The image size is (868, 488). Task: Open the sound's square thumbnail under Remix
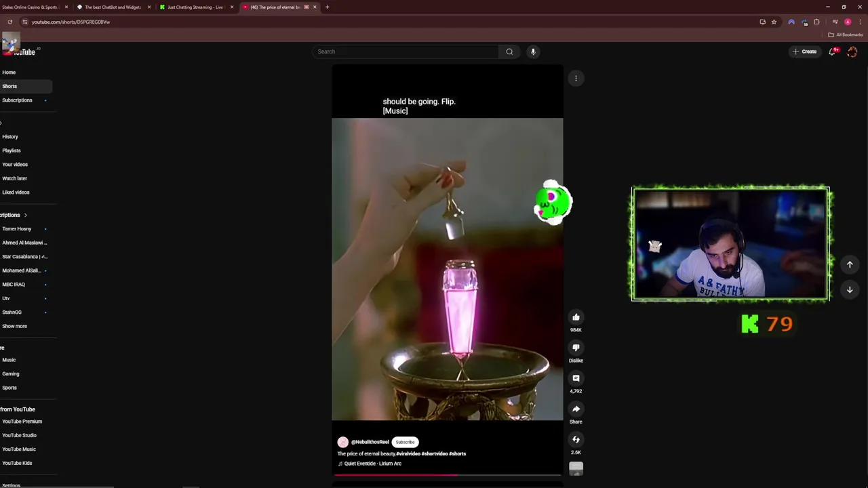pos(576,468)
